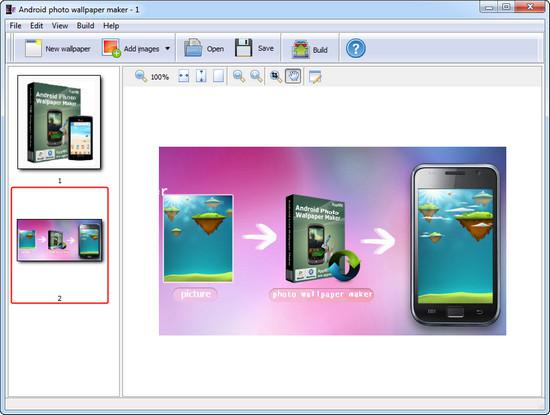The width and height of the screenshot is (550, 415).
Task: Click the New wallpaper icon
Action: click(33, 48)
